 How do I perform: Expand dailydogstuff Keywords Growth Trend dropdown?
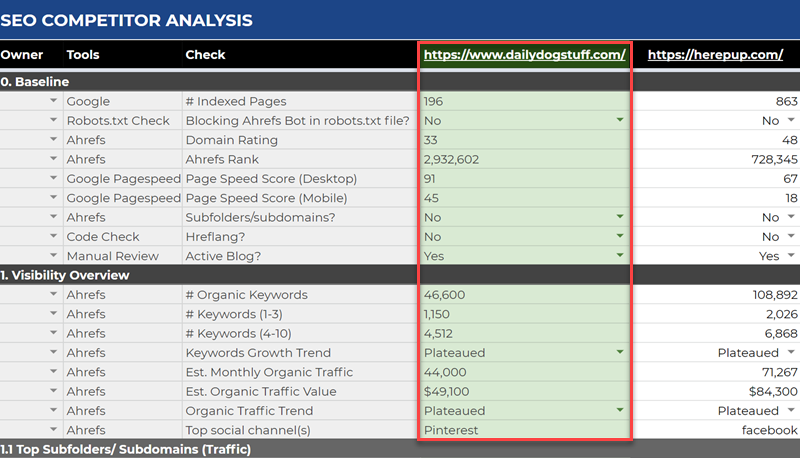620,353
